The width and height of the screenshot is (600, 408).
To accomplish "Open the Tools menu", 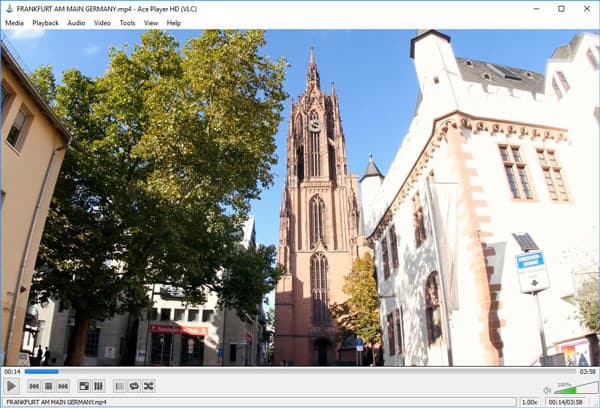I will pyautogui.click(x=127, y=22).
